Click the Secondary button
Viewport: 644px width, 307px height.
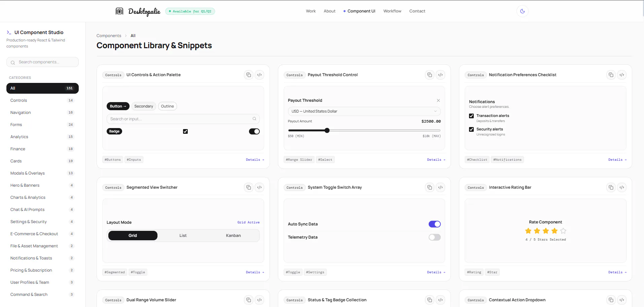(144, 106)
